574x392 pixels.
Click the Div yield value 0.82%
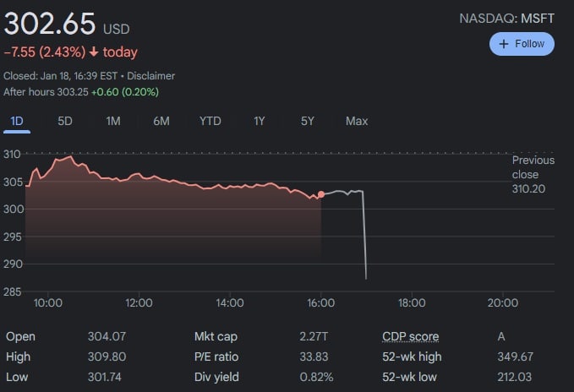tap(316, 377)
